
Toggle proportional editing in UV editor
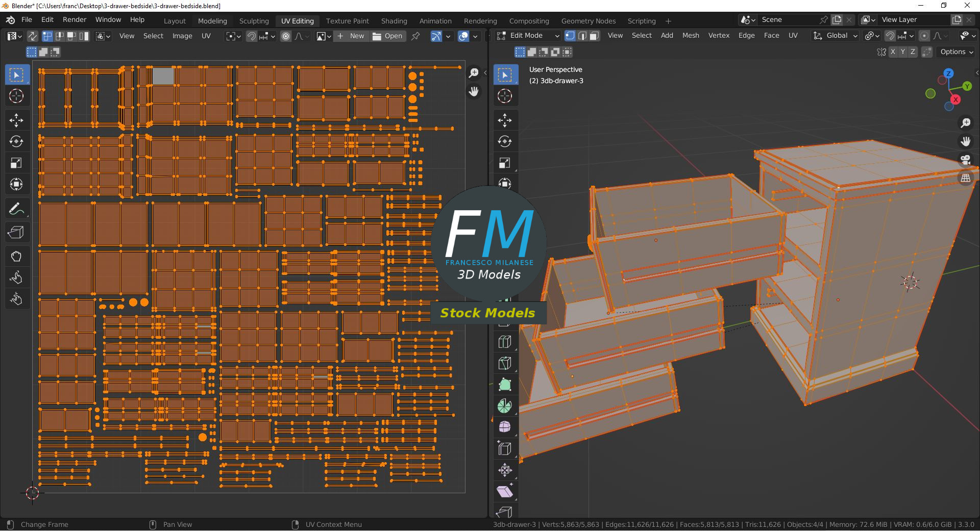point(286,36)
